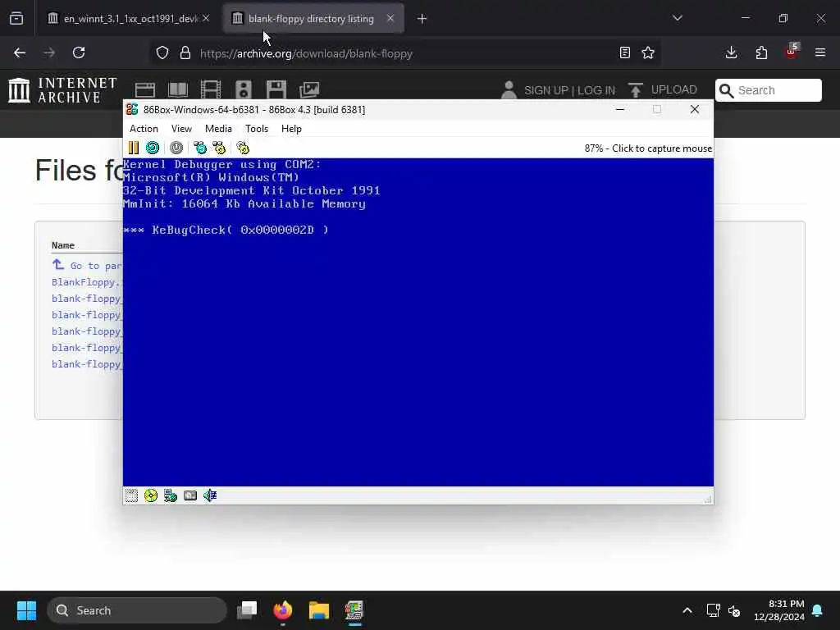The height and width of the screenshot is (630, 840).
Task: Send Ctrl+Alt+Esc via the 86Box toolbar icon
Action: tap(219, 148)
